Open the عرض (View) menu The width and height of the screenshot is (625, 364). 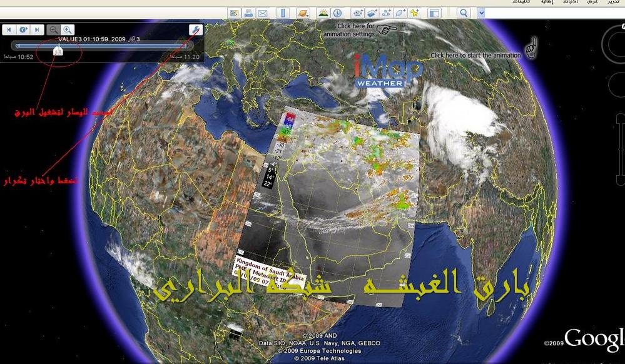pyautogui.click(x=592, y=2)
